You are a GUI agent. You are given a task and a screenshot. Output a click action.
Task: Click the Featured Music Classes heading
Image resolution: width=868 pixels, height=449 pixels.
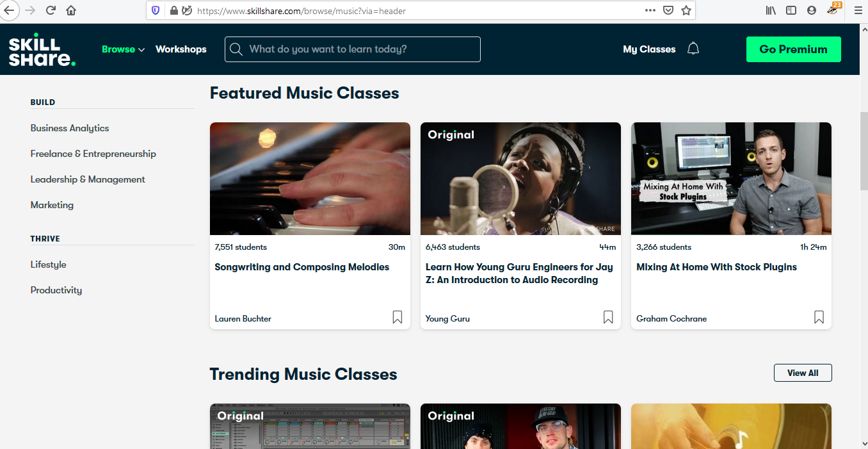click(x=305, y=94)
